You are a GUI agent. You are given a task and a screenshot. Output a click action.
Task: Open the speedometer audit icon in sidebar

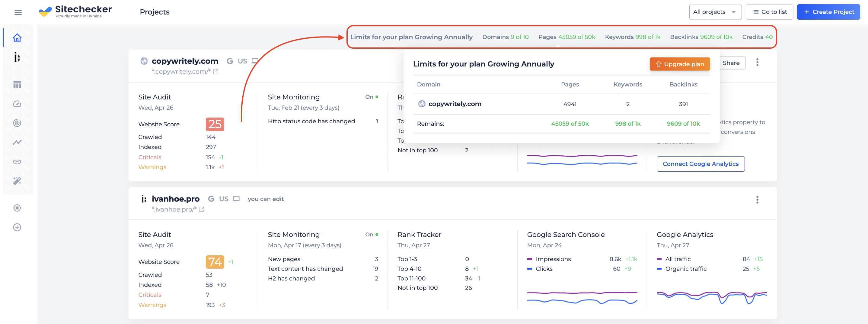[17, 104]
